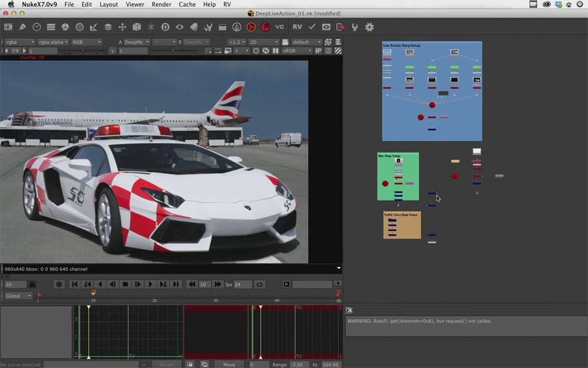
Task: Open the sRGB viewer LUT dropdown
Action: pos(297,51)
